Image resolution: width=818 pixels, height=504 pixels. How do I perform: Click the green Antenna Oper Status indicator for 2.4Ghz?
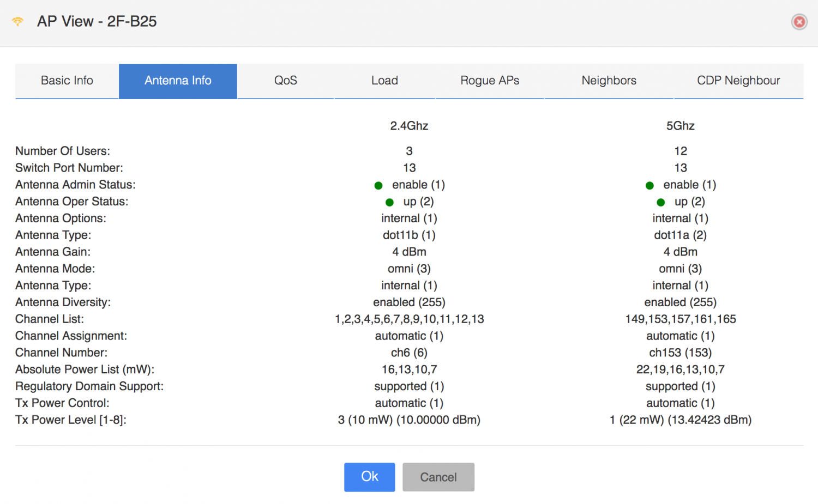(x=389, y=202)
